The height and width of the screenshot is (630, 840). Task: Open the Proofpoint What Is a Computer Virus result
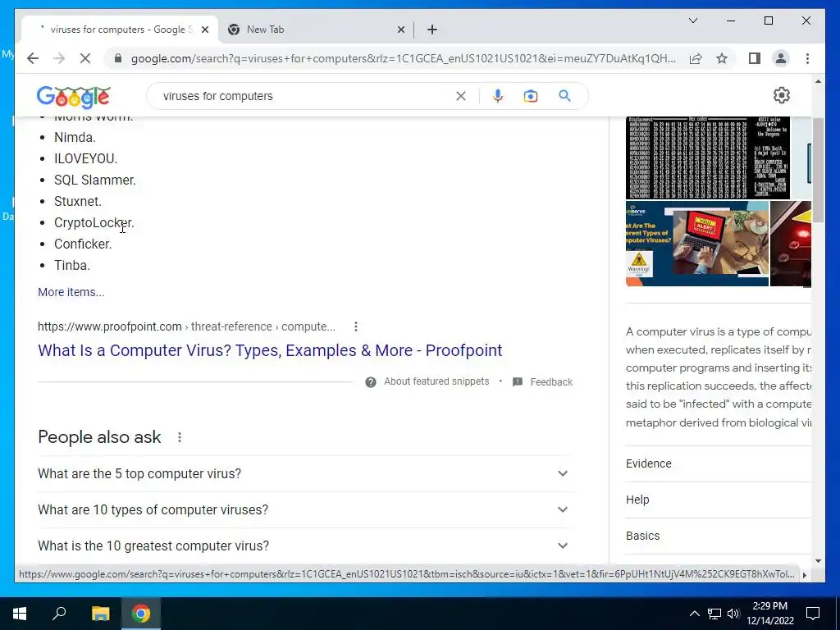click(x=270, y=350)
